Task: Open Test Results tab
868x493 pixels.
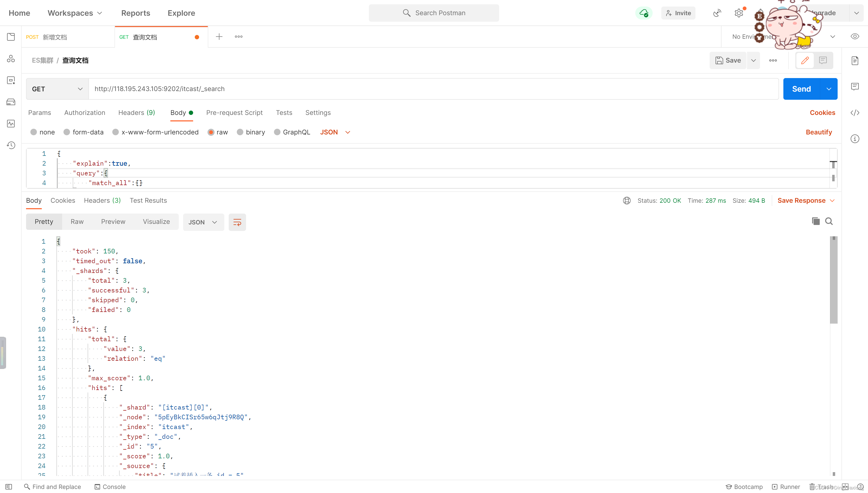Action: tap(148, 201)
